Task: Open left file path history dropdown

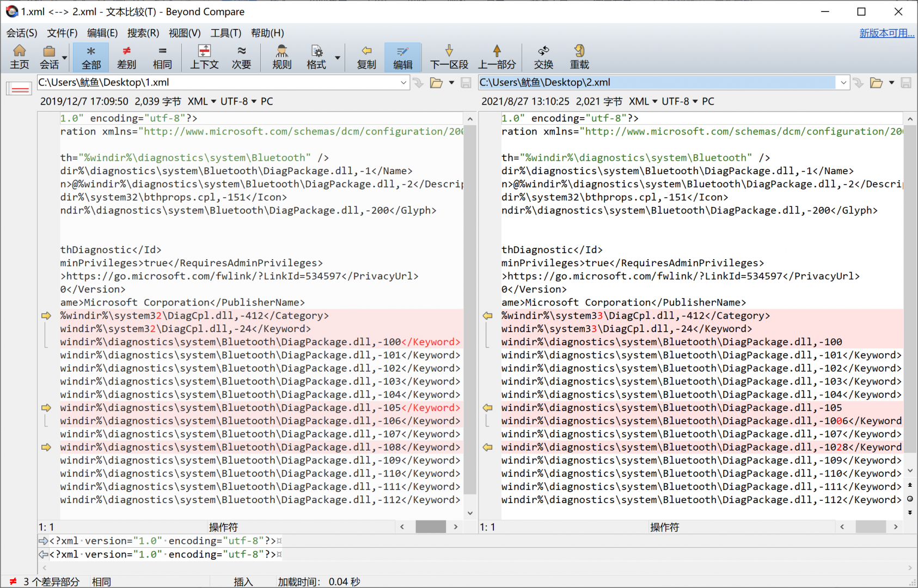Action: [403, 83]
